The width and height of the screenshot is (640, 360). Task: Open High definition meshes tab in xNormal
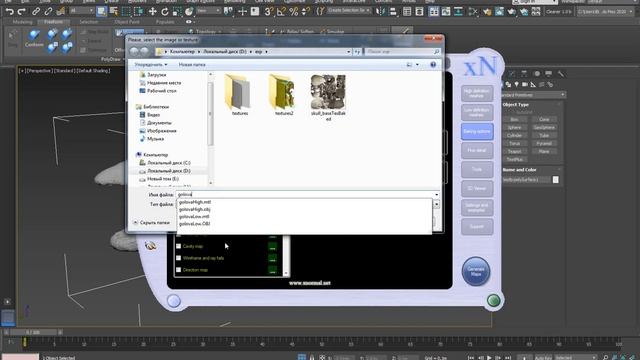point(477,93)
